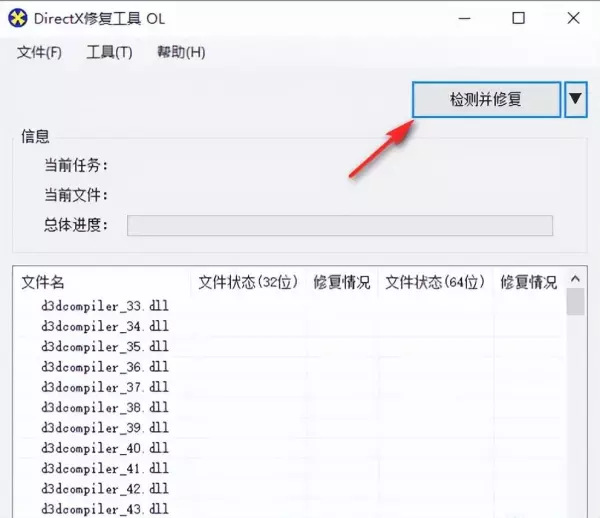This screenshot has width=600, height=518.
Task: Click first 修复情况 header after 32位 column
Action: 342,282
